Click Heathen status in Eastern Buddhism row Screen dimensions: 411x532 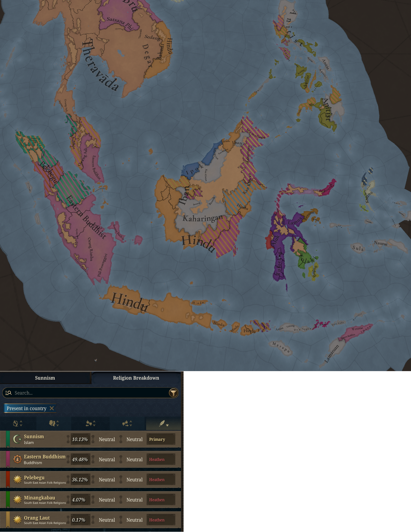[x=161, y=459]
